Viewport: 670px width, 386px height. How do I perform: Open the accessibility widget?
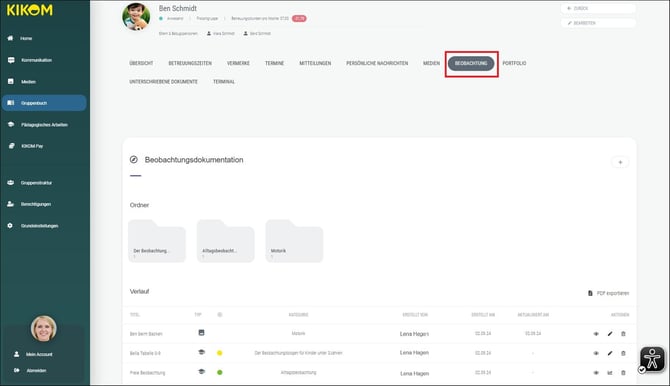tap(652, 359)
